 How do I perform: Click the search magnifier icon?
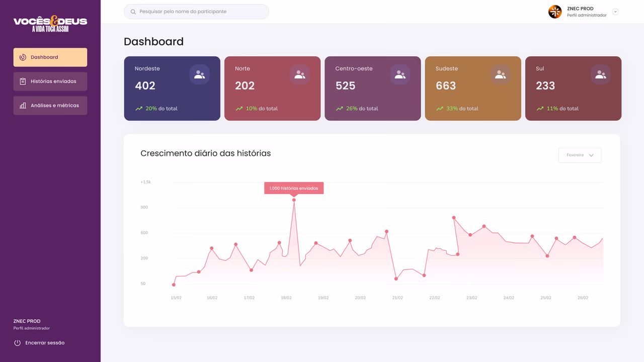point(133,12)
